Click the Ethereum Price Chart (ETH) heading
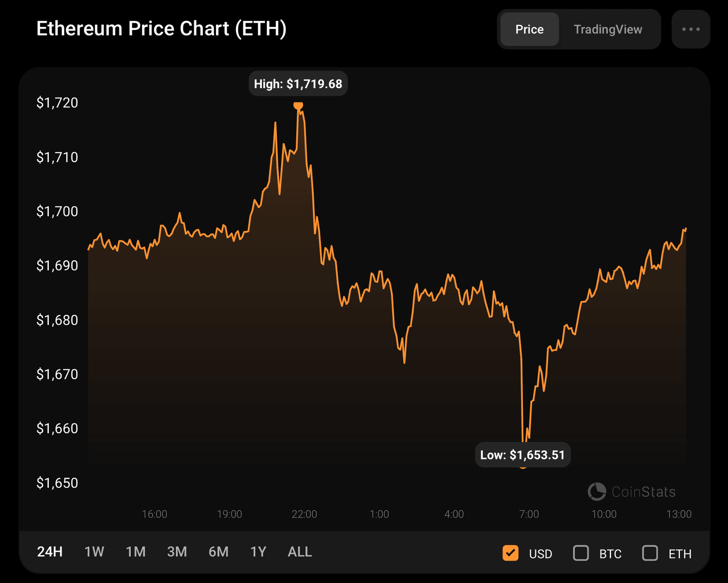The height and width of the screenshot is (583, 728). click(x=162, y=29)
